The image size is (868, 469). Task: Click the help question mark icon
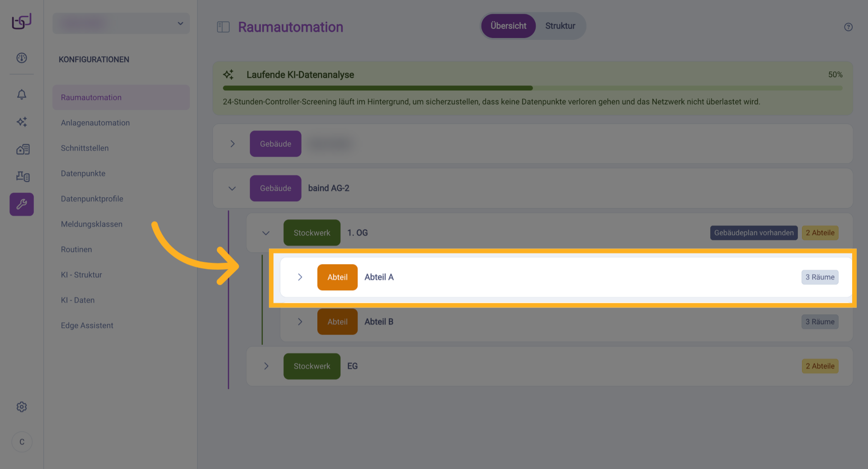click(x=848, y=27)
